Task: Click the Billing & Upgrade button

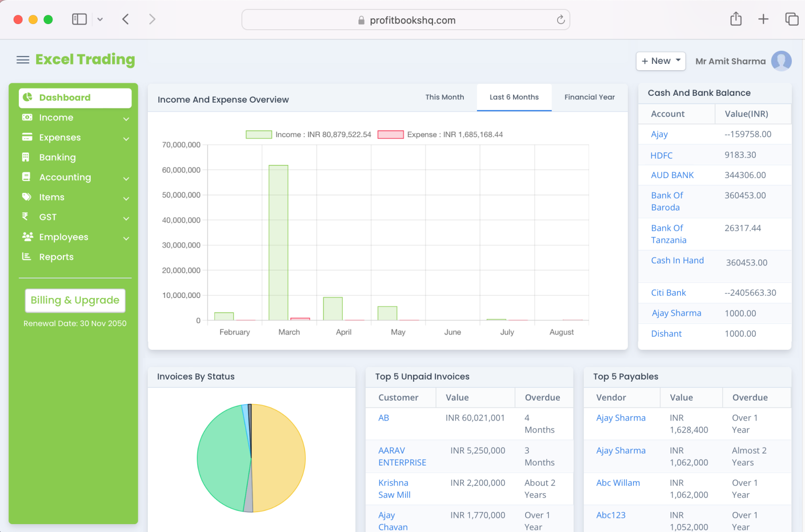Action: click(x=75, y=300)
